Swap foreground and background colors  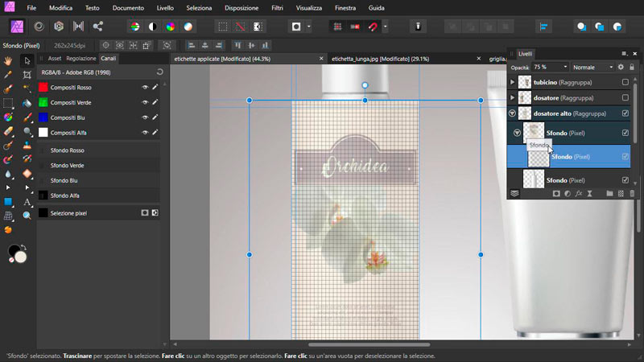coord(24,248)
